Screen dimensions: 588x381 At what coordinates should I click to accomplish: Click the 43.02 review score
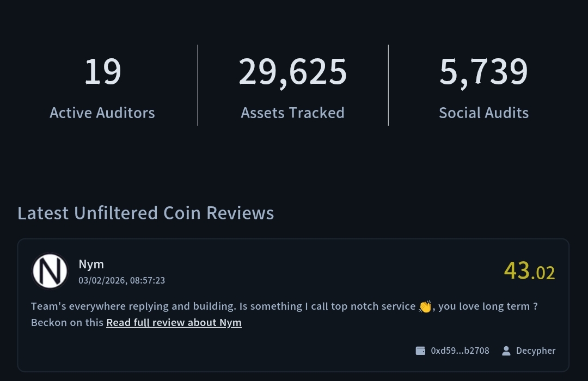tap(529, 271)
